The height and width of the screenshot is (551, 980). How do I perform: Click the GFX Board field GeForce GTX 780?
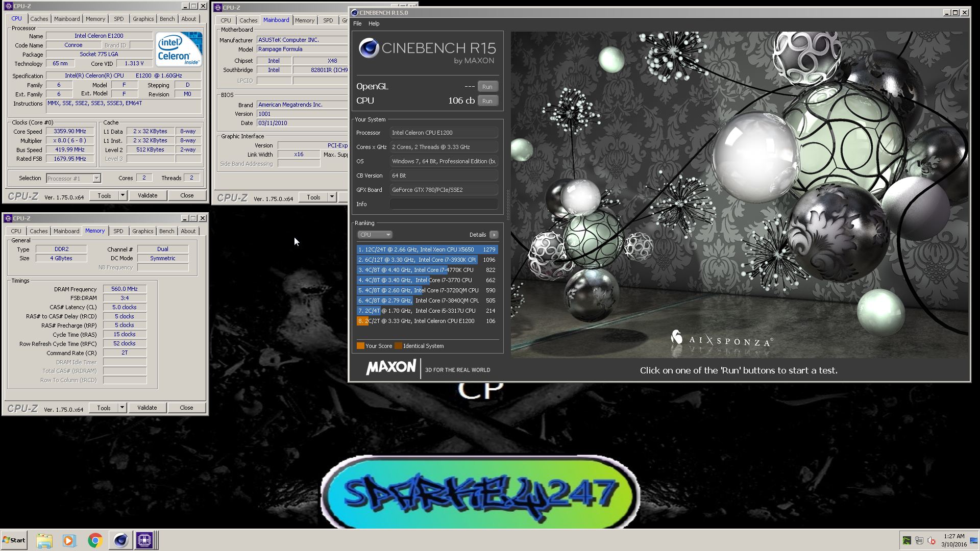(x=444, y=190)
